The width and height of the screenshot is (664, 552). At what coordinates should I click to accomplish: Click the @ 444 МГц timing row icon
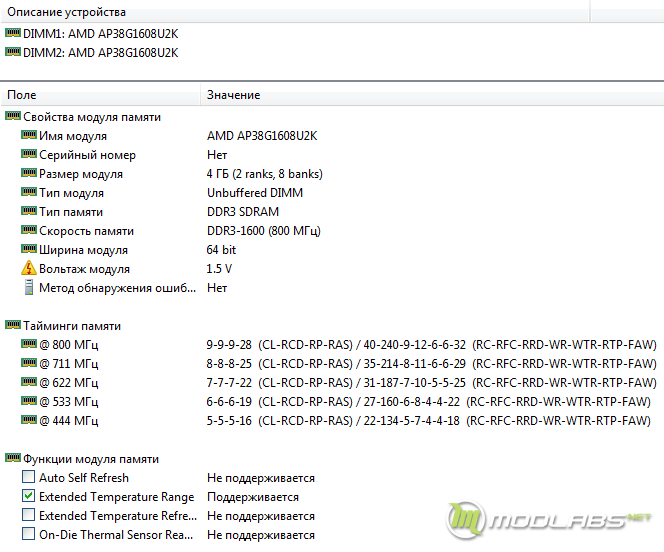point(29,420)
